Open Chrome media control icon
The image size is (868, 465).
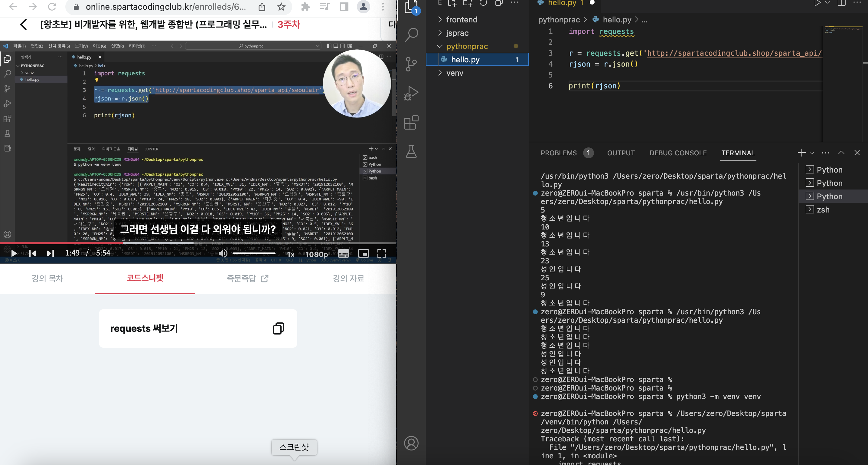pos(325,7)
